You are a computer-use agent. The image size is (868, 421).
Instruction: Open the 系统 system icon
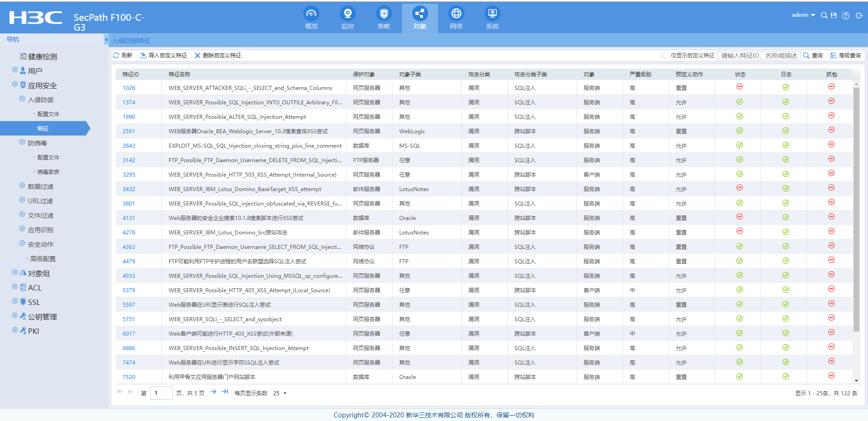pyautogui.click(x=492, y=14)
